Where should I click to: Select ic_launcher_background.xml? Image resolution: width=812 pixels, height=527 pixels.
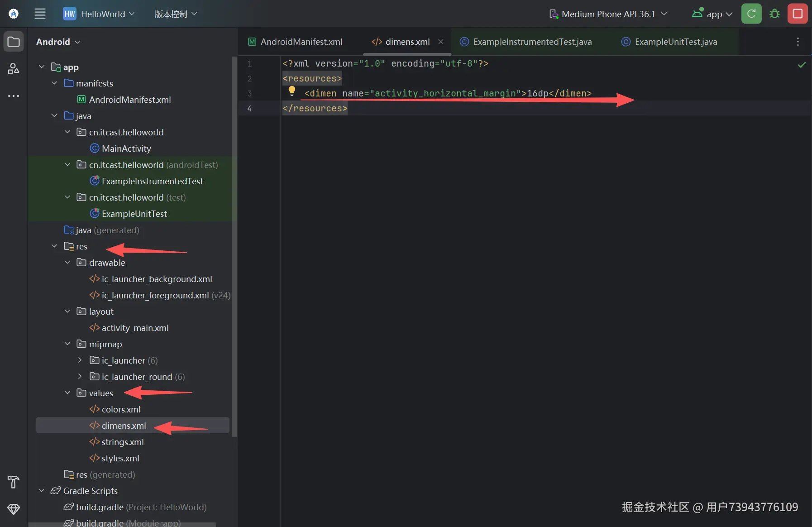tap(157, 279)
